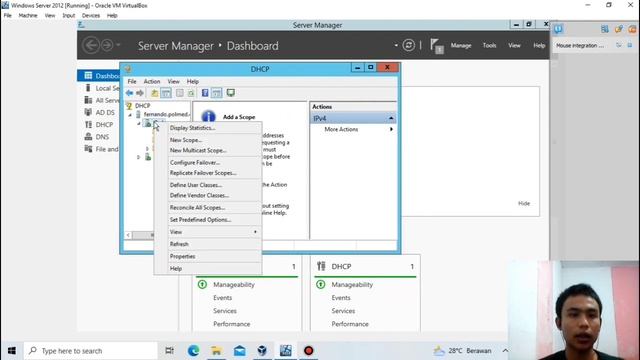Click the taskbar search box

(x=91, y=351)
